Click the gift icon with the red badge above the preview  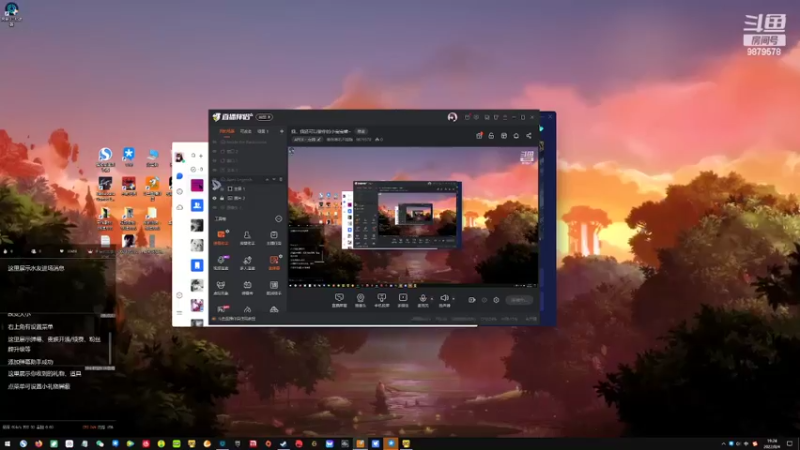pos(479,136)
